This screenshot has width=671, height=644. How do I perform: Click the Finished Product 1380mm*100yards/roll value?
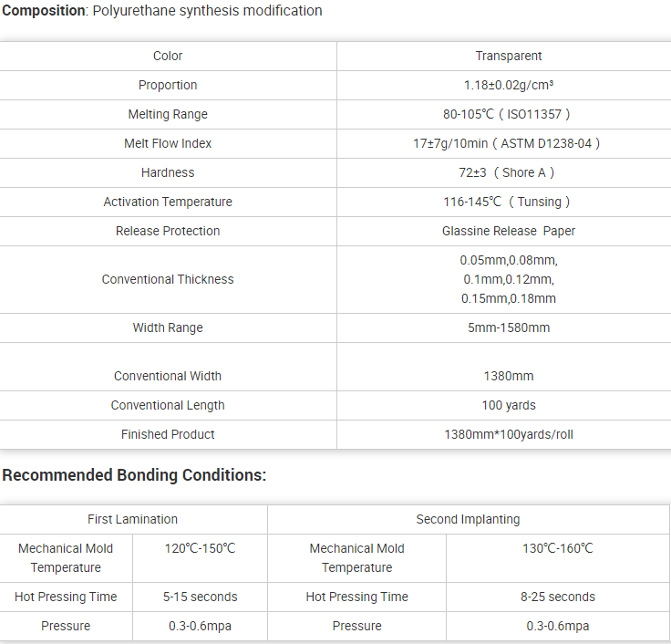point(509,434)
